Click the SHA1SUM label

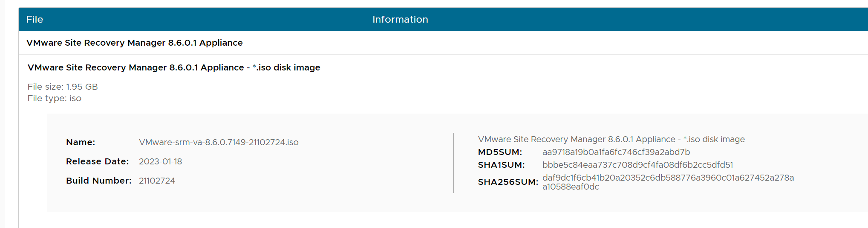tap(501, 165)
